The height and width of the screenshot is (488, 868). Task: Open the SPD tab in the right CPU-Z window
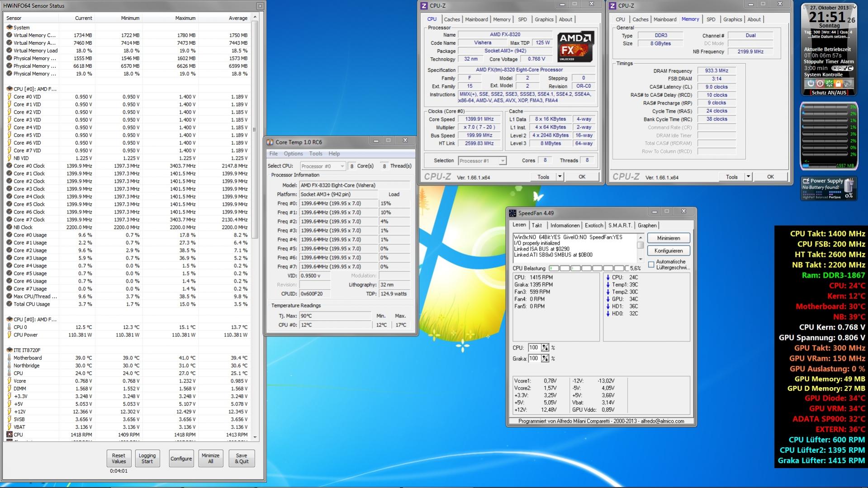tap(711, 19)
